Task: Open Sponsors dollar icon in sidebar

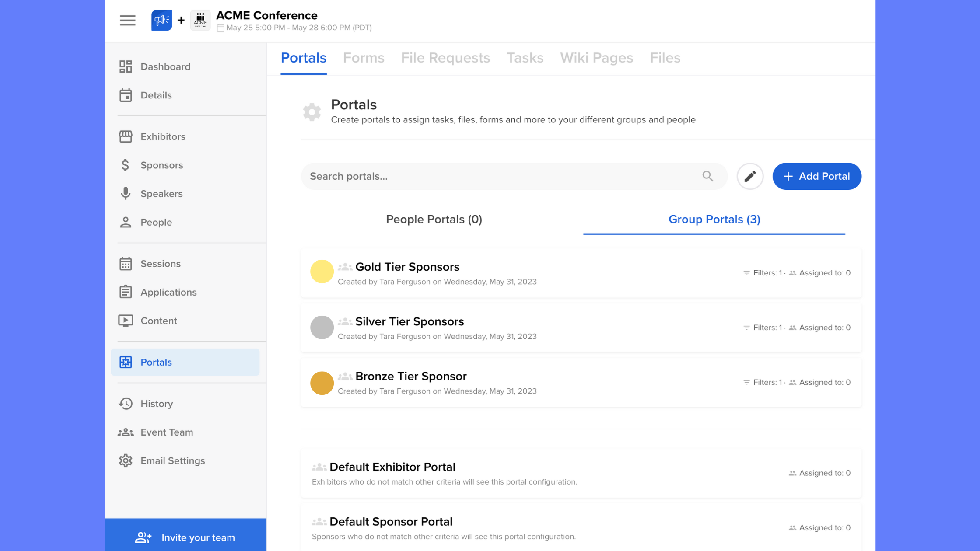Action: point(126,165)
